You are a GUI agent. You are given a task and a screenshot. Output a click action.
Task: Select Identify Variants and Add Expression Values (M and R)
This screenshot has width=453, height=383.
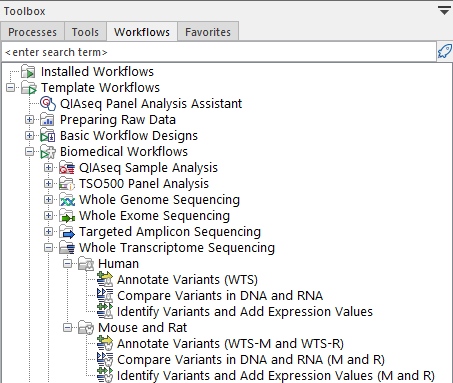point(276,375)
